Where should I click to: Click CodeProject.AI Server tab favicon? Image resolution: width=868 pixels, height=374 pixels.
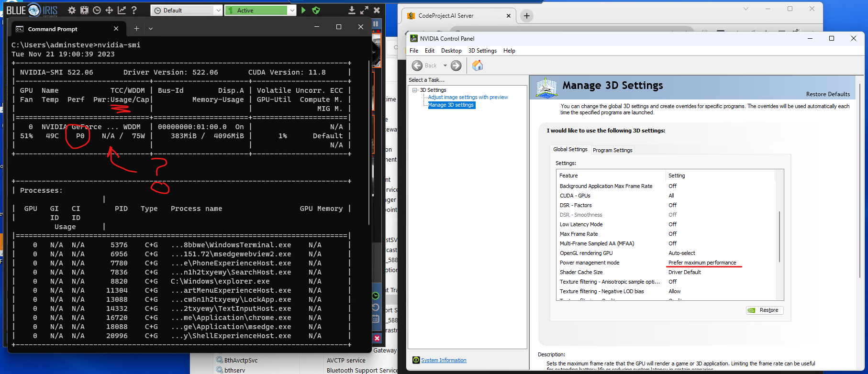pyautogui.click(x=411, y=16)
